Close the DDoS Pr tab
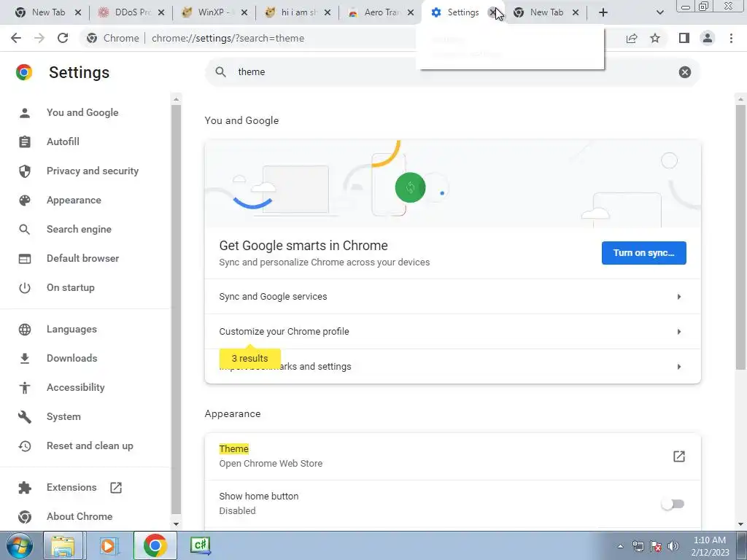This screenshot has width=747, height=560. (161, 12)
